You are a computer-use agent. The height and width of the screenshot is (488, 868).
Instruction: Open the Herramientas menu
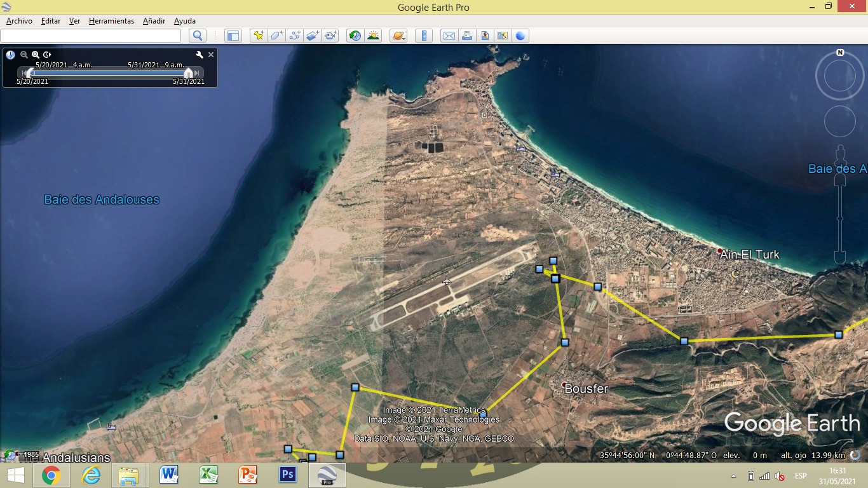(x=111, y=21)
